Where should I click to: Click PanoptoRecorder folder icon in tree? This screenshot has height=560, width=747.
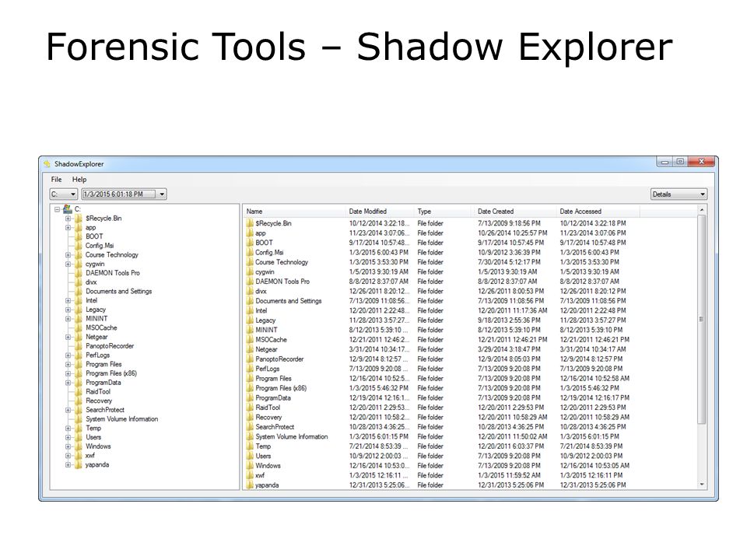tap(78, 345)
